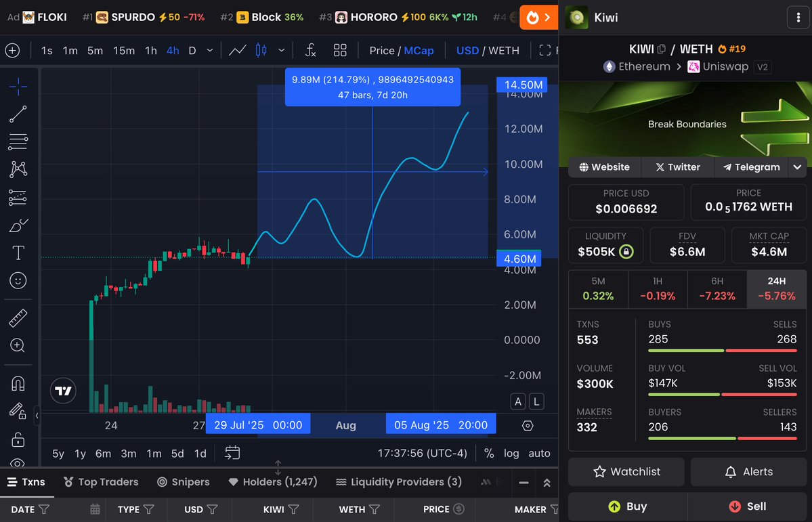Toggle log scale on chart
The image size is (812, 522).
tap(511, 454)
